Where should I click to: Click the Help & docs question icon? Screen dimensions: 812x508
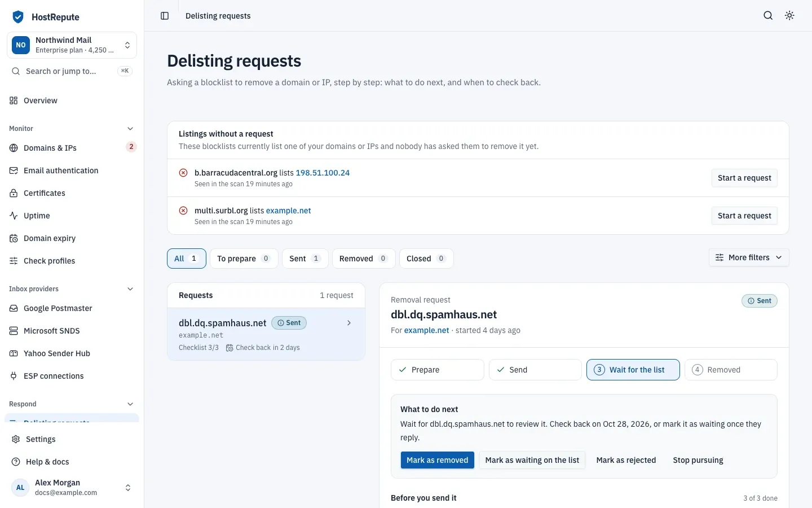16,462
